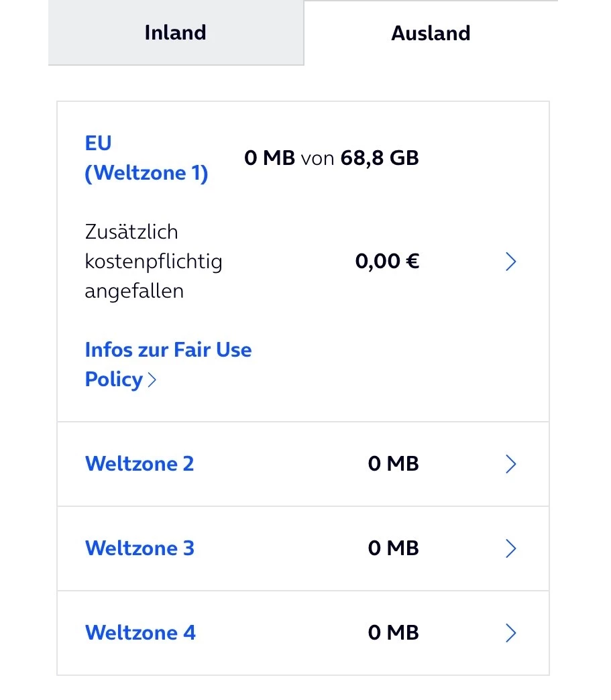Click the 0 MB used value in EU row
This screenshot has width=611, height=700.
click(x=270, y=158)
